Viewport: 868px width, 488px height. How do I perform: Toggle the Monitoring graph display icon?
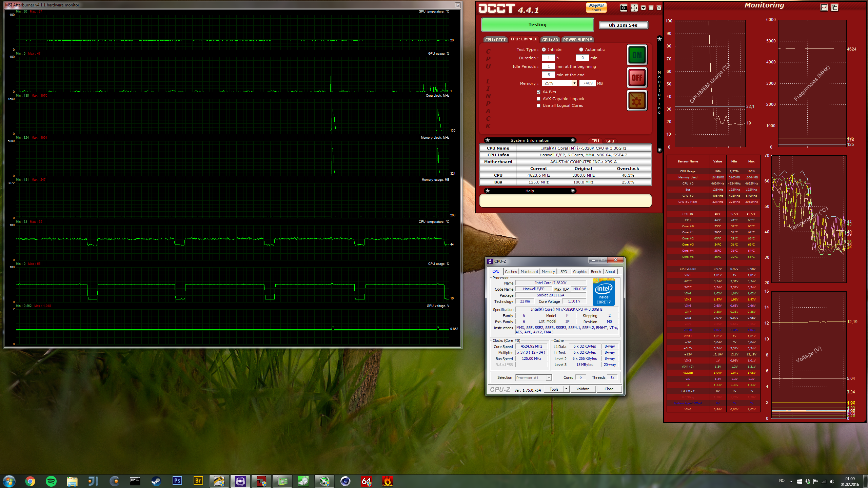pyautogui.click(x=824, y=7)
